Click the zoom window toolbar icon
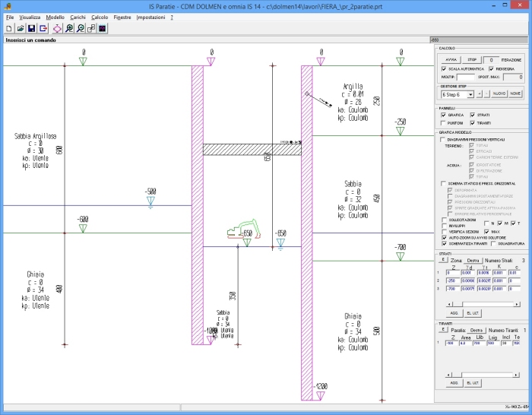The image size is (532, 415). pyautogui.click(x=91, y=29)
